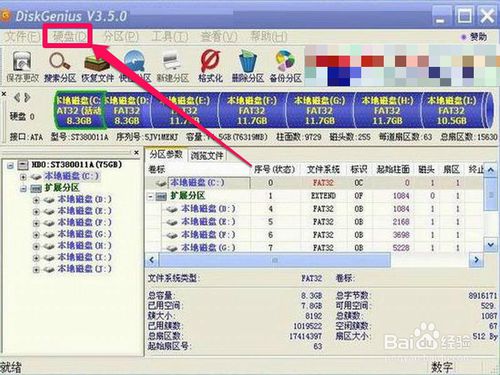Click the 起始柱面 column header
This screenshot has width=500, height=375.
pos(393,170)
